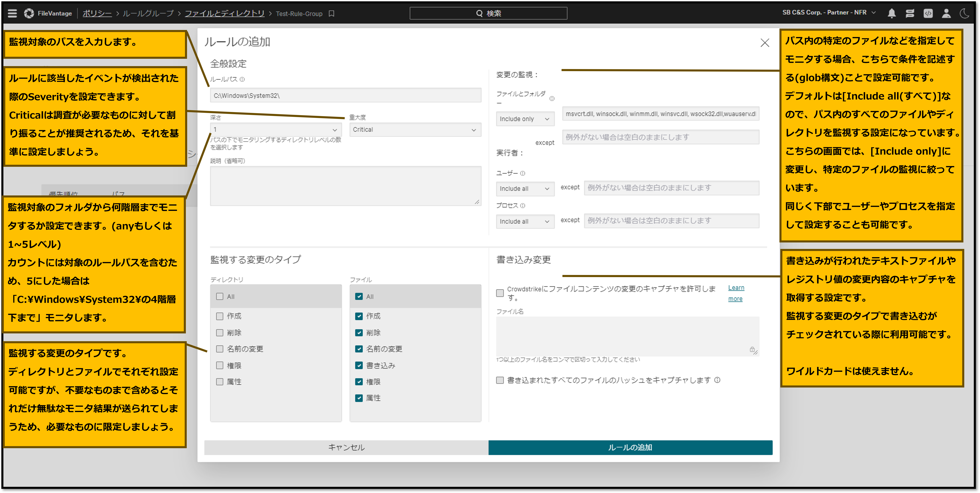980x493 pixels.
Task: Open the 深さ depth dropdown
Action: click(276, 130)
